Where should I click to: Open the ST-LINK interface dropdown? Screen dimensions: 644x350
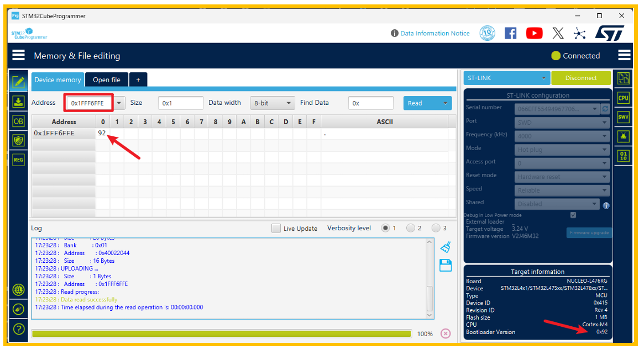(x=507, y=78)
